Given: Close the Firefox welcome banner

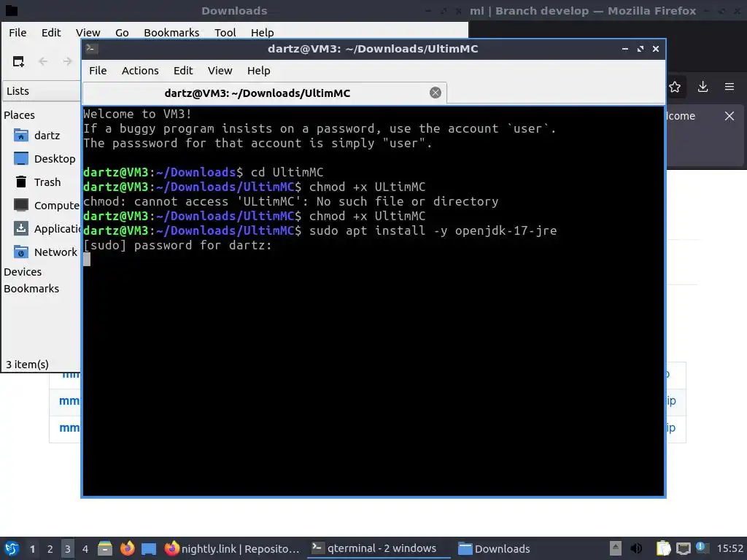Looking at the screenshot, I should click(x=729, y=116).
